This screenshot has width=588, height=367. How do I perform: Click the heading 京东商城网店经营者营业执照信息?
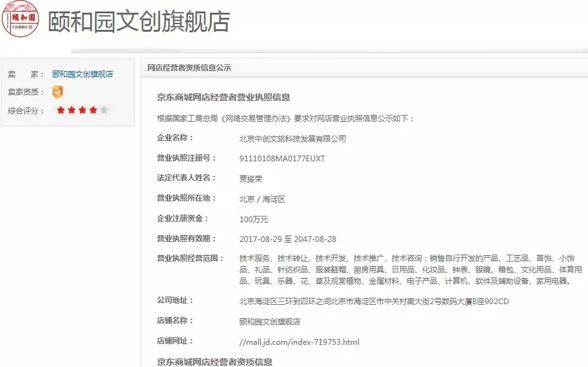(x=223, y=98)
